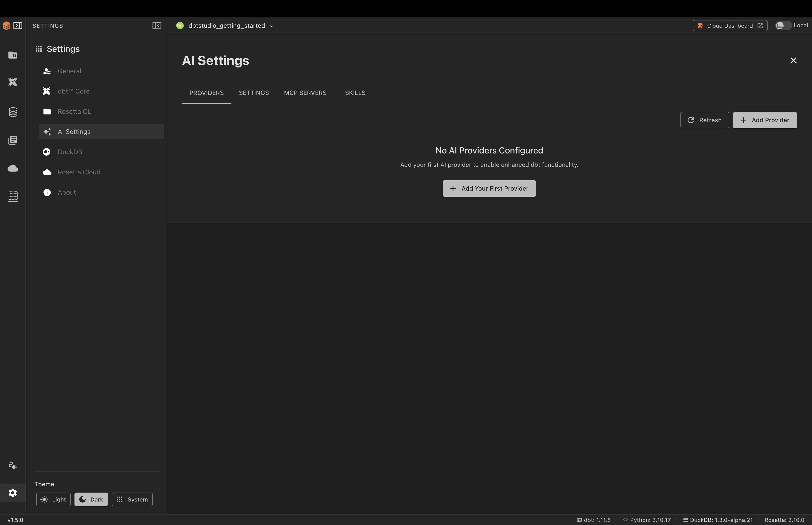812x525 pixels.
Task: Select the Light theme option
Action: (54, 499)
